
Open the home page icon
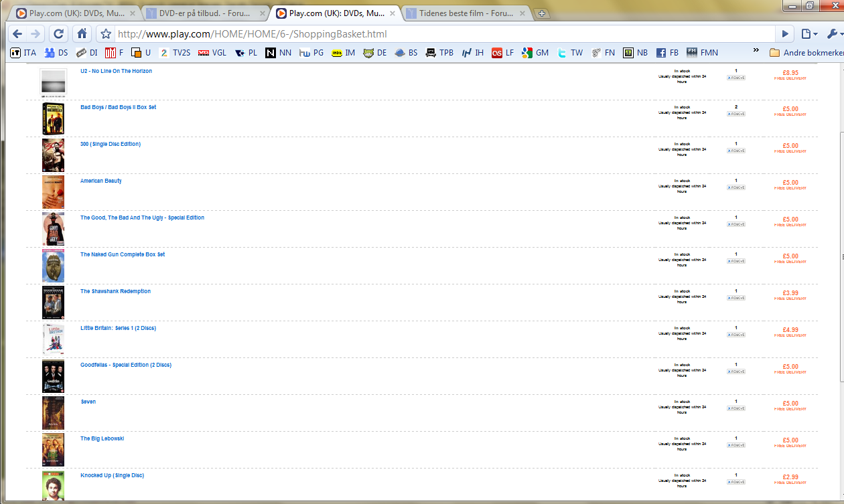[82, 33]
